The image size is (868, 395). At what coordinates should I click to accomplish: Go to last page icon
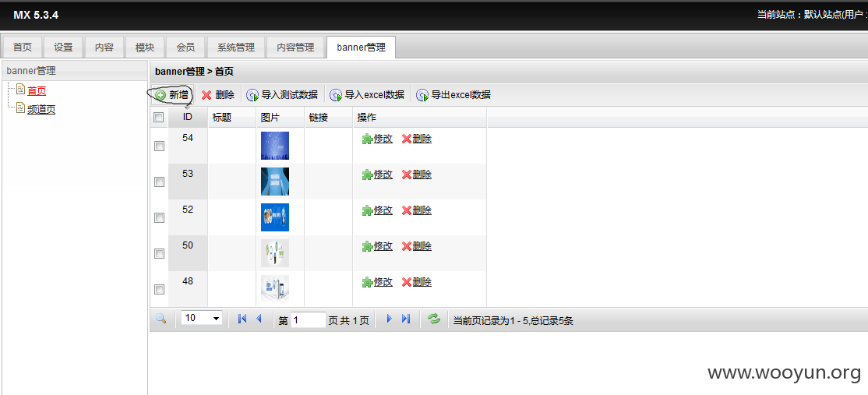406,319
